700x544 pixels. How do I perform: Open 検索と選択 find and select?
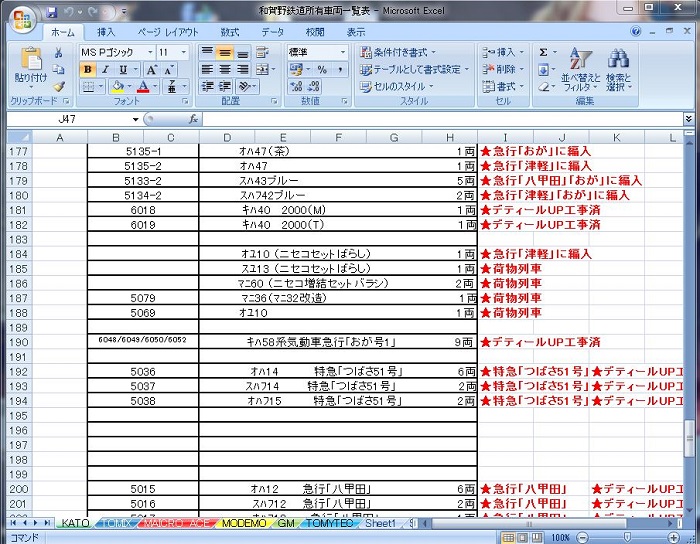click(x=618, y=70)
